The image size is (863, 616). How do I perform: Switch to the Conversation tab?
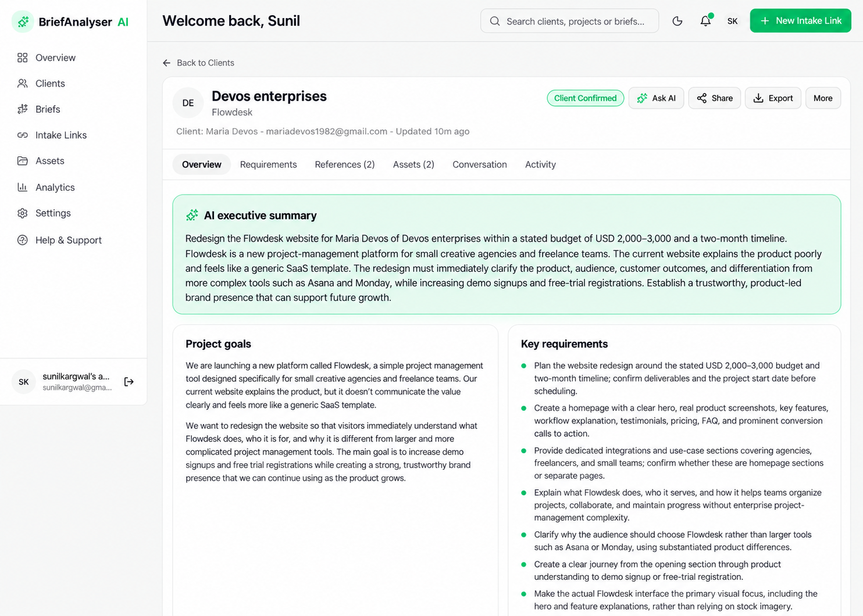480,164
